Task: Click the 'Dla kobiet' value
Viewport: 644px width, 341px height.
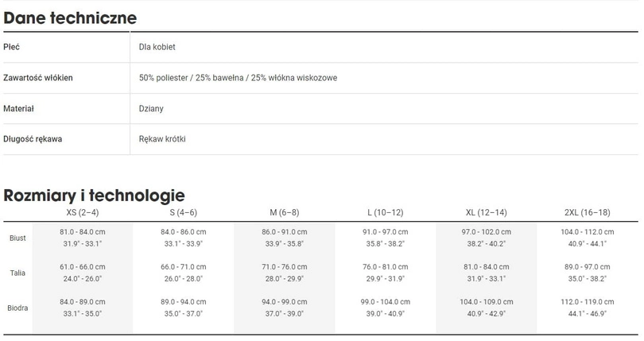Action: click(x=157, y=47)
